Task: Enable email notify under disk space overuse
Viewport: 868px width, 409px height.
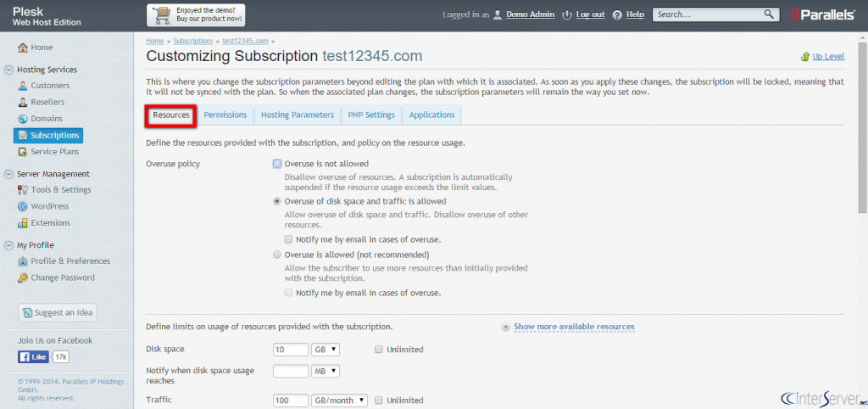Action: (x=288, y=239)
